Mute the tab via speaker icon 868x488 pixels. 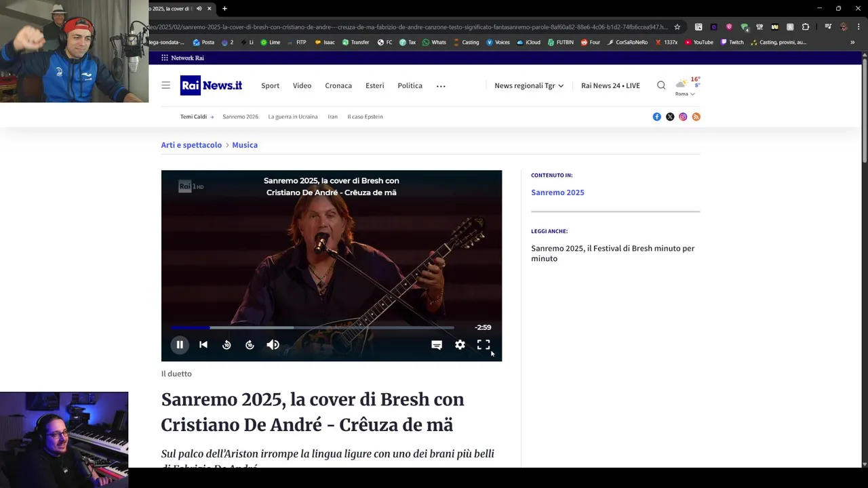[x=199, y=9]
